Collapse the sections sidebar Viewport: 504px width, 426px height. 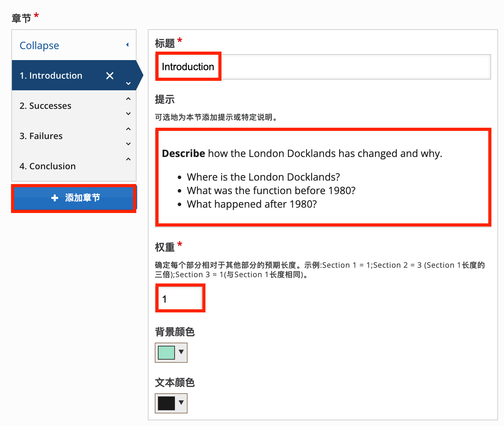coord(39,46)
